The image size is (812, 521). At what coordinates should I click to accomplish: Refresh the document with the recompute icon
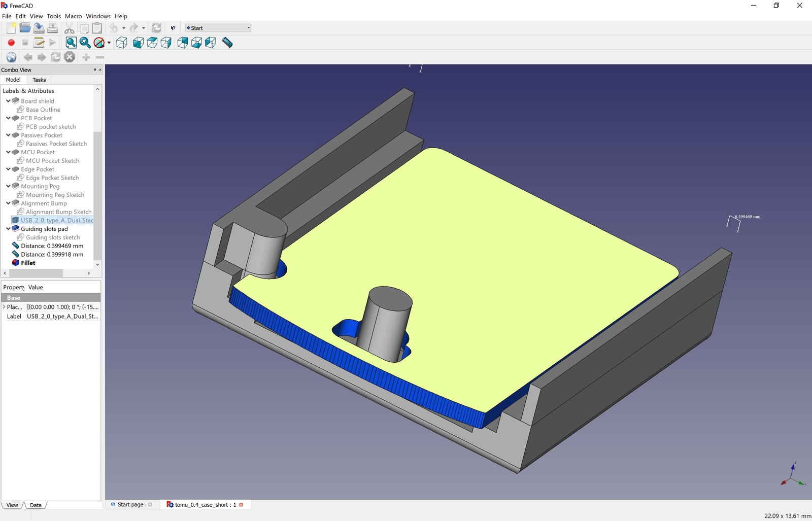pos(156,28)
